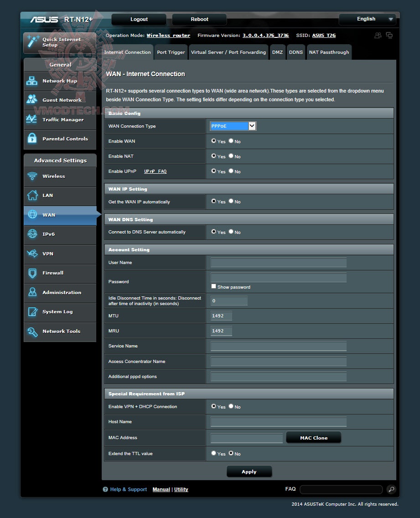Click the Guest Network people icon
Image resolution: width=420 pixels, height=518 pixels.
(x=32, y=99)
